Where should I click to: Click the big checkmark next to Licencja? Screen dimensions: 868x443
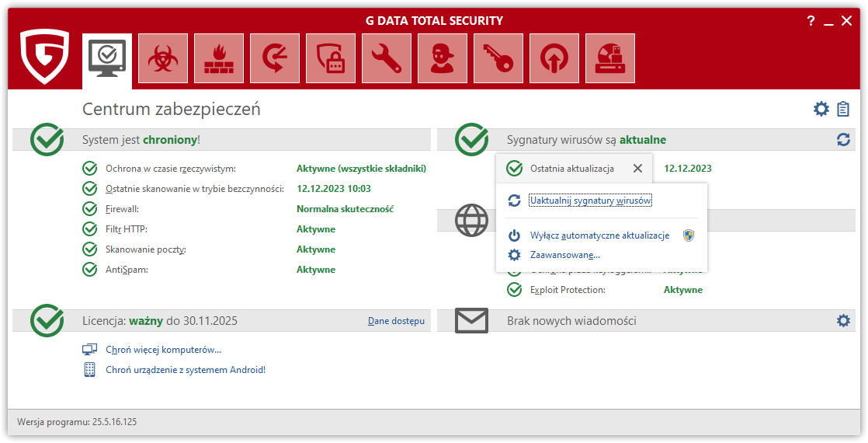point(47,320)
